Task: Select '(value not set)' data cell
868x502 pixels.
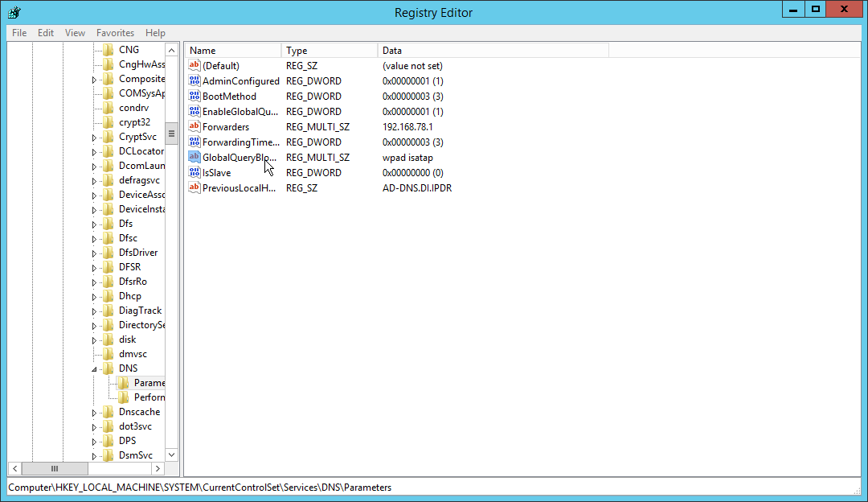Action: coord(412,66)
